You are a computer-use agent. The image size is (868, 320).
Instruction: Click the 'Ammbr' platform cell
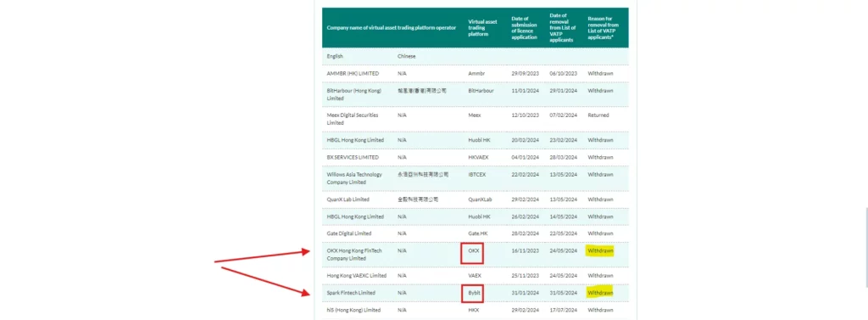click(x=476, y=73)
